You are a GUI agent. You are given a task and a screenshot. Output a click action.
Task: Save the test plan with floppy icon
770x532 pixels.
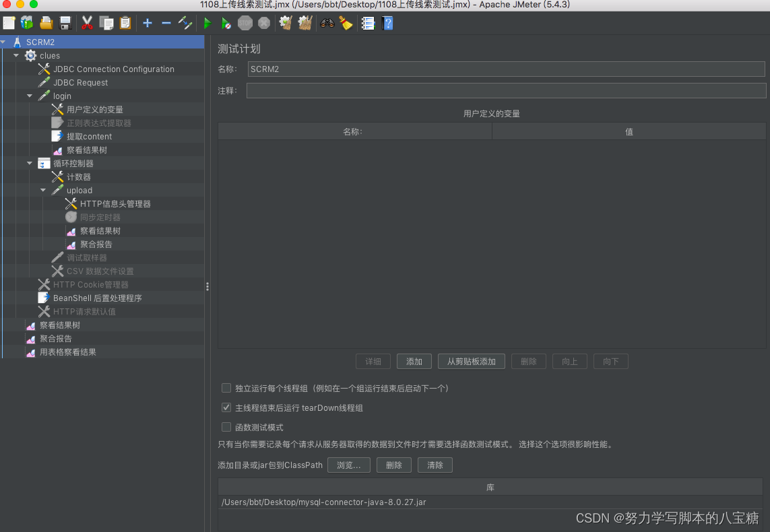[65, 23]
